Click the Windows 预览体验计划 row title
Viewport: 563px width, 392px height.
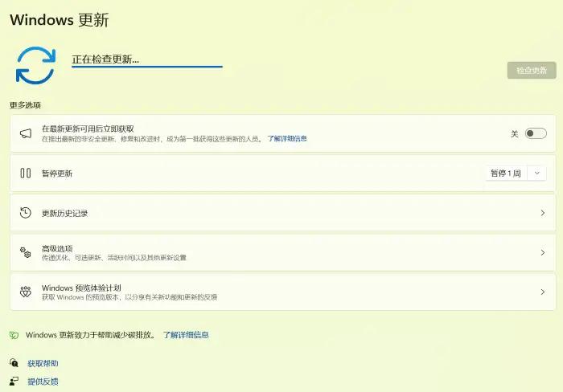tap(81, 288)
